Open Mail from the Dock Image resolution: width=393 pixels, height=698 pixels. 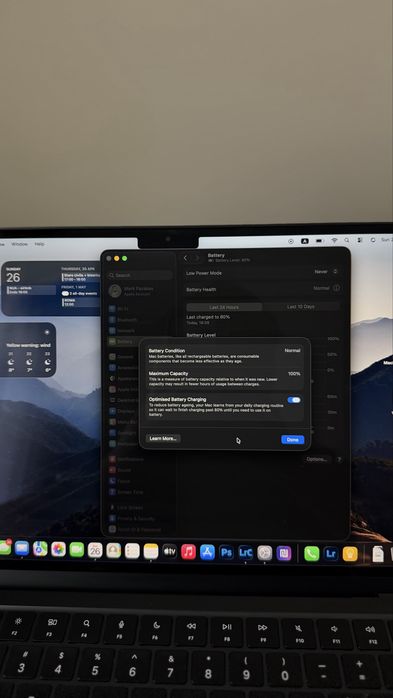pyautogui.click(x=22, y=548)
